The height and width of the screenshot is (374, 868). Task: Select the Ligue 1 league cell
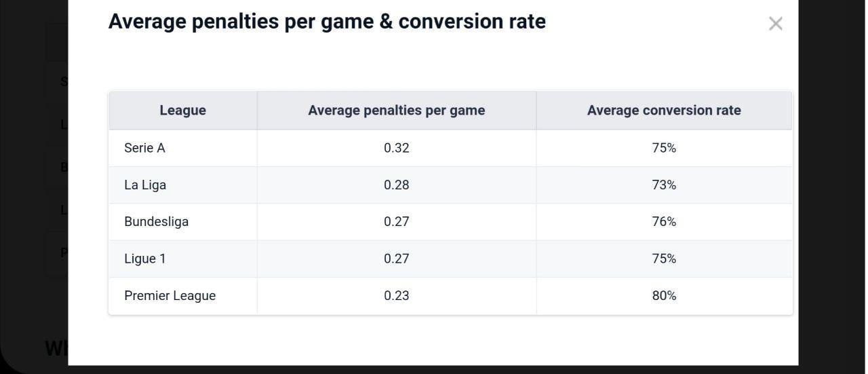coord(144,259)
